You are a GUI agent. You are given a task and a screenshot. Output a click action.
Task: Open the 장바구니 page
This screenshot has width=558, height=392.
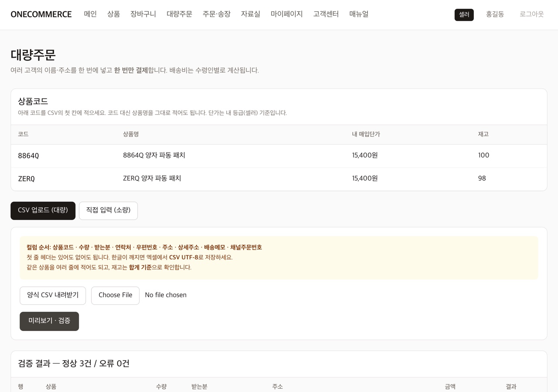coord(143,14)
